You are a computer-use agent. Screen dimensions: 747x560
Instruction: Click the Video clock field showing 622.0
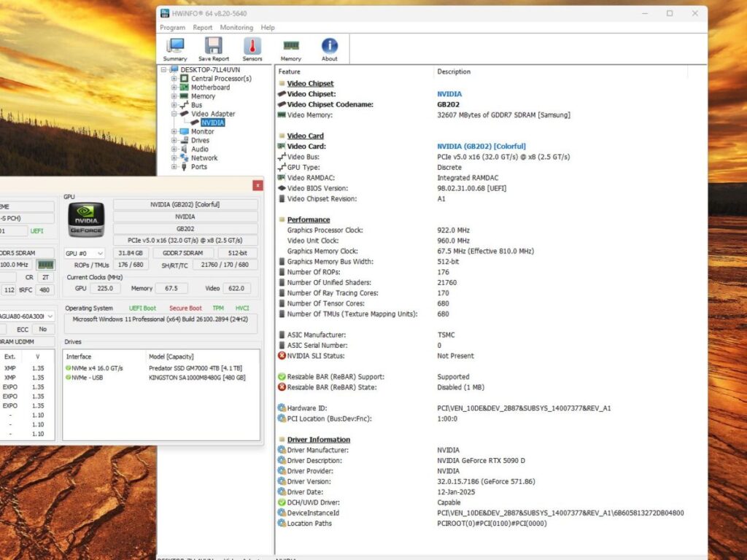click(236, 288)
